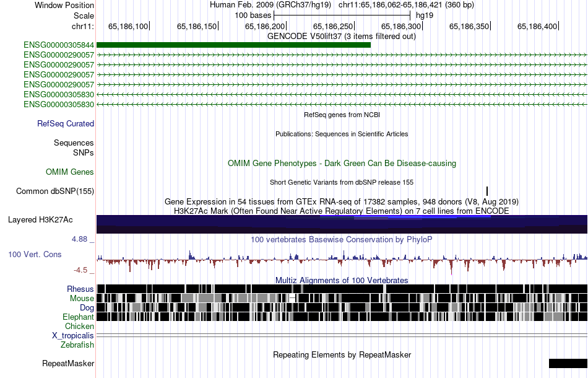
Task: Click the GENCODE V50lift37 track title
Action: coord(342,37)
